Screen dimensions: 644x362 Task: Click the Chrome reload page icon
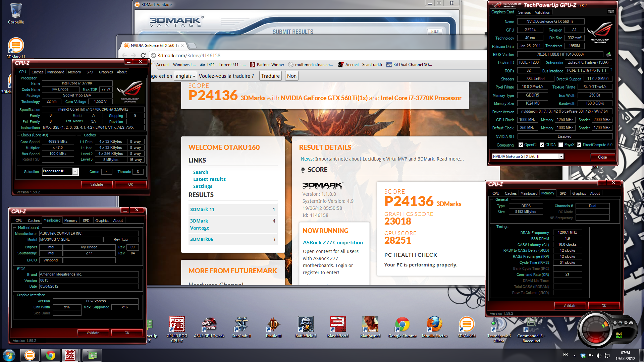coord(143,55)
